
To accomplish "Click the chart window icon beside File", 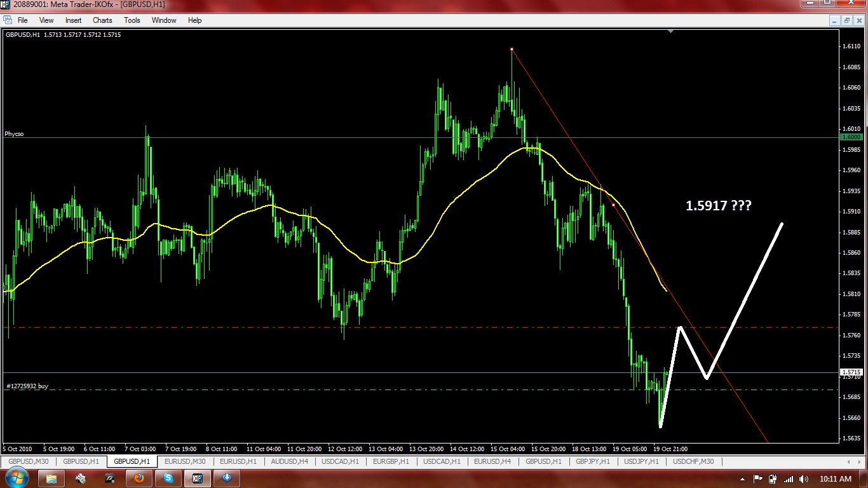I will tap(8, 20).
